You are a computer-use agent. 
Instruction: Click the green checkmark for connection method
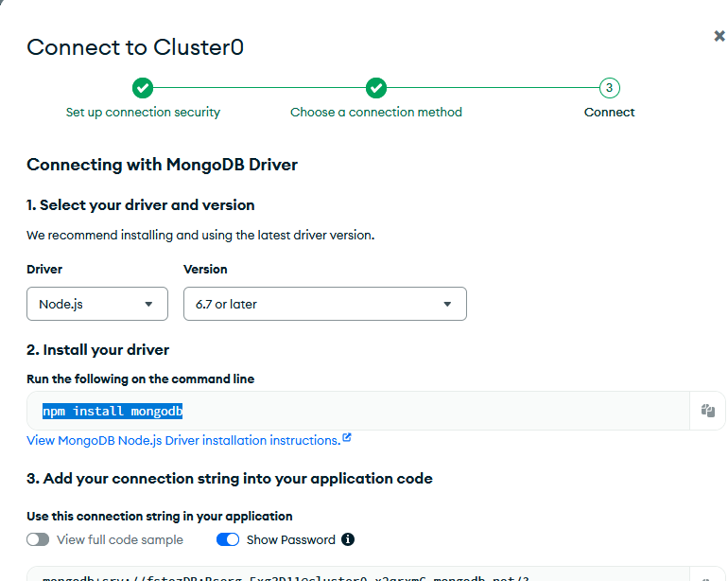point(376,88)
